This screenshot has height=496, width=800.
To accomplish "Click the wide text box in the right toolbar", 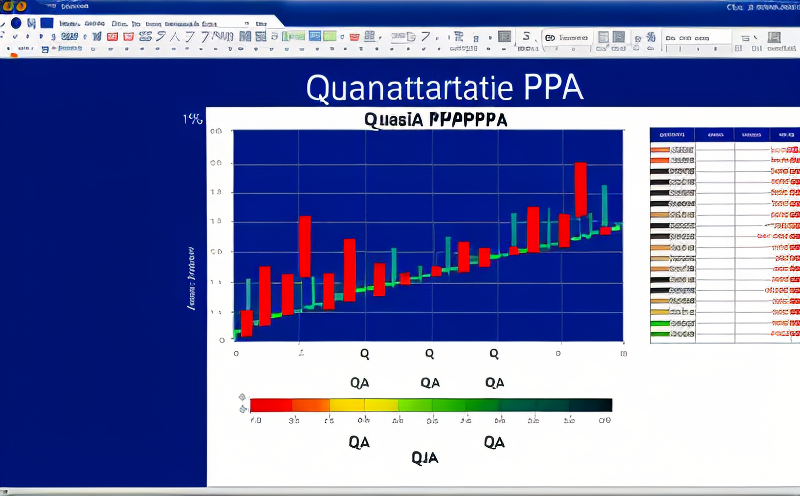I will (696, 38).
